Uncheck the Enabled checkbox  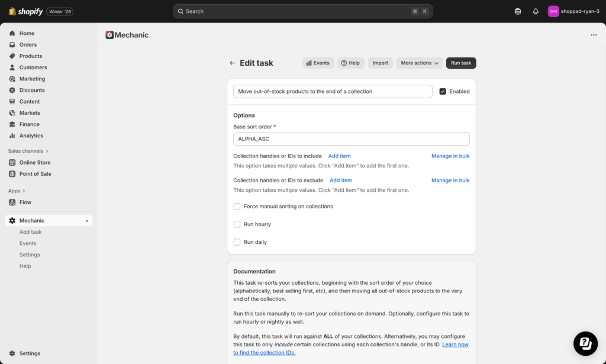[x=443, y=92]
